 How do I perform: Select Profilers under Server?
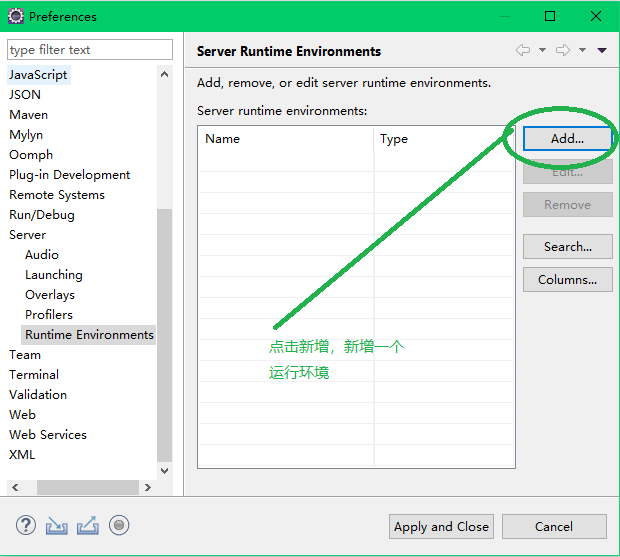[49, 315]
